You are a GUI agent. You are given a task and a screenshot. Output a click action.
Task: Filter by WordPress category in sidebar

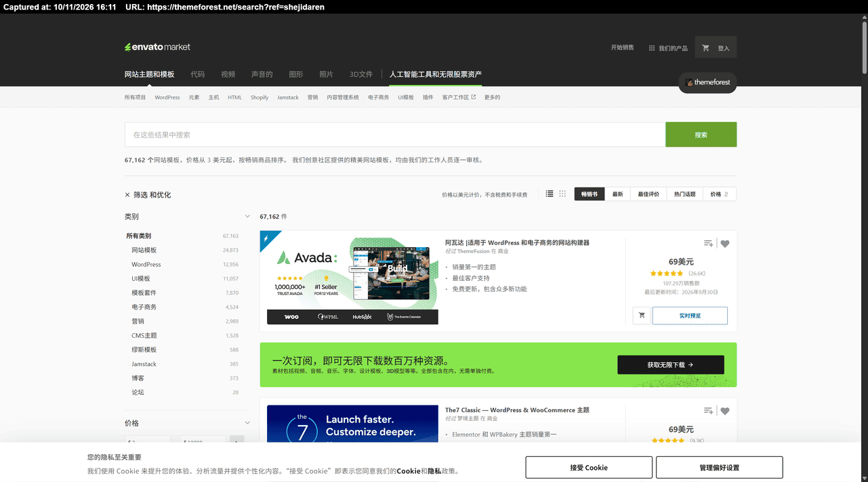point(146,265)
